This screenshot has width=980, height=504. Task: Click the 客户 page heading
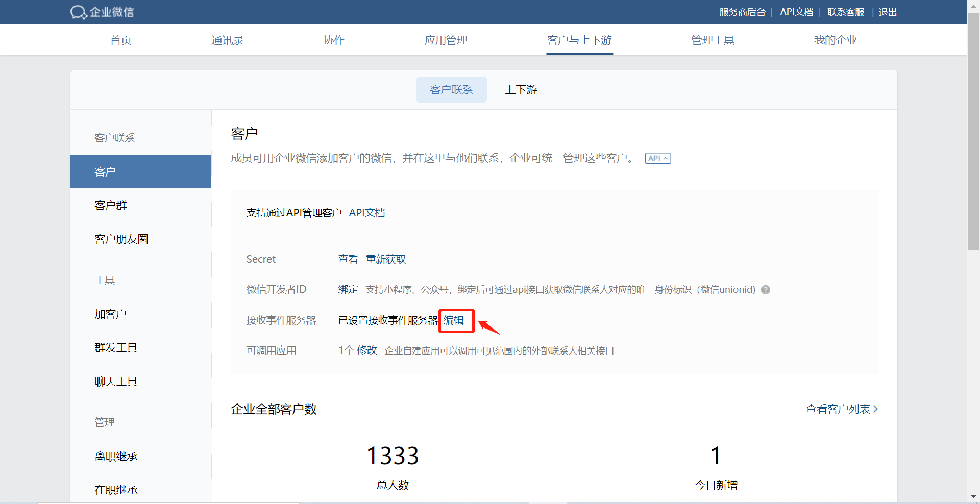pos(244,134)
